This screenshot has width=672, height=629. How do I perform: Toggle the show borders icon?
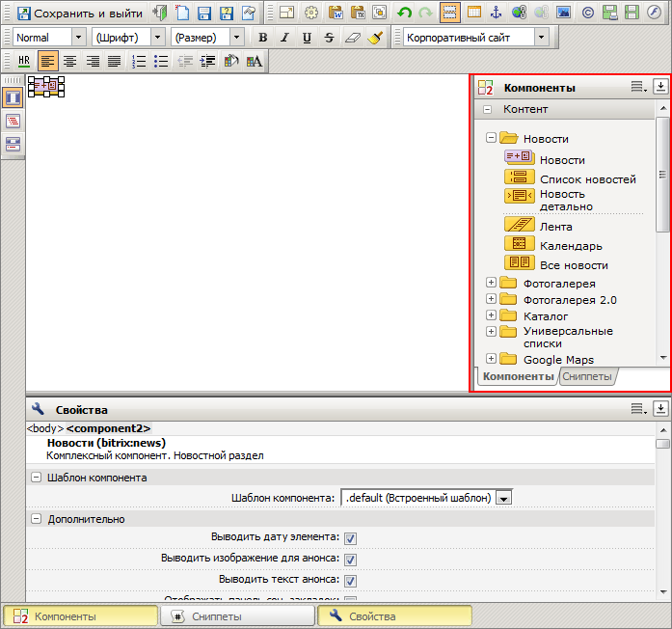point(450,13)
